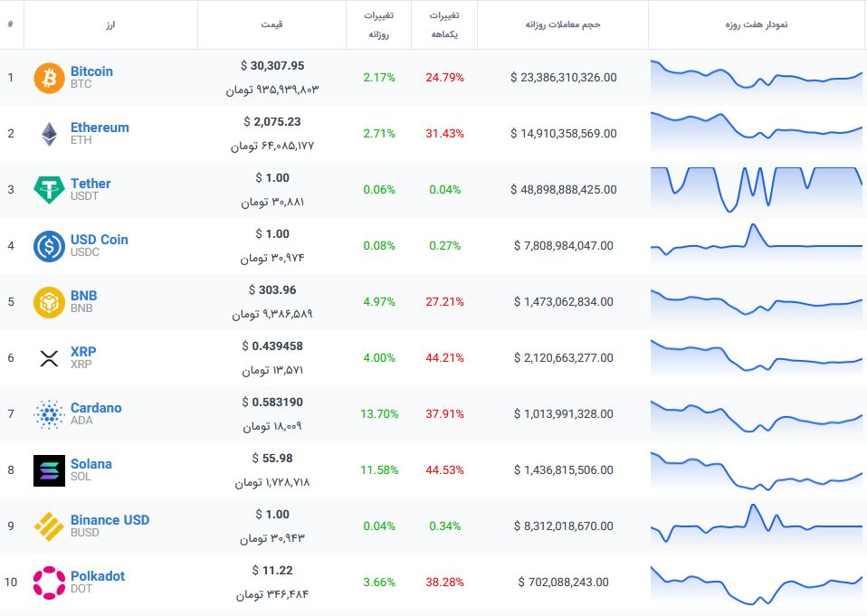Click XRP monthly change 44.21%
The width and height of the screenshot is (867, 616).
pos(444,358)
